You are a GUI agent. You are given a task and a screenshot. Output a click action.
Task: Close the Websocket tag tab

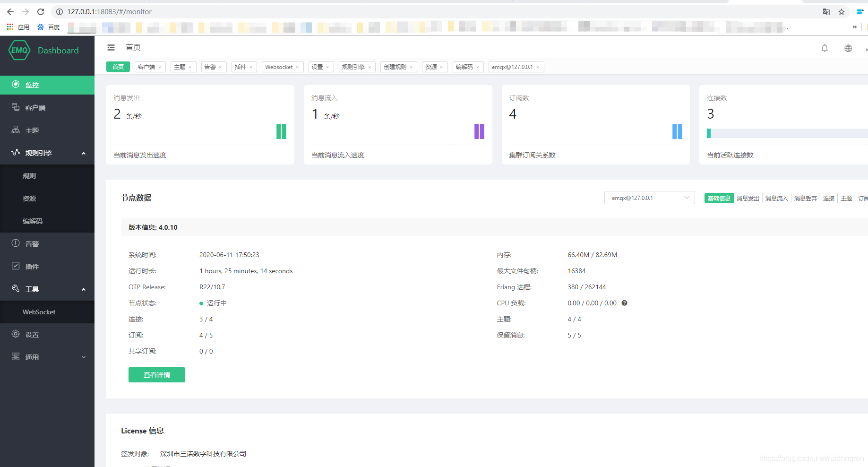pos(297,67)
